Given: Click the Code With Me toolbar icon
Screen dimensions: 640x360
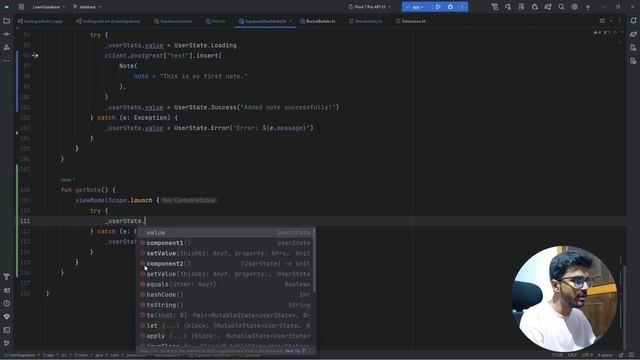Looking at the screenshot, I should click(508, 7).
